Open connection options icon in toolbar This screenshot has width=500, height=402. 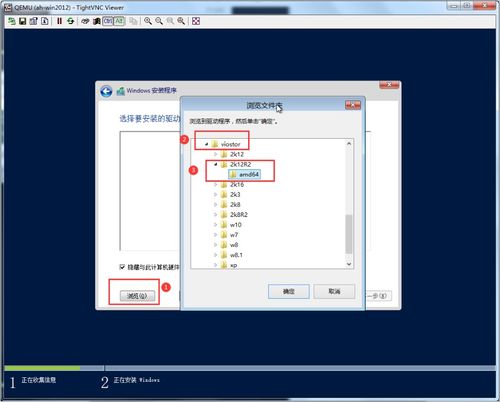coord(33,21)
